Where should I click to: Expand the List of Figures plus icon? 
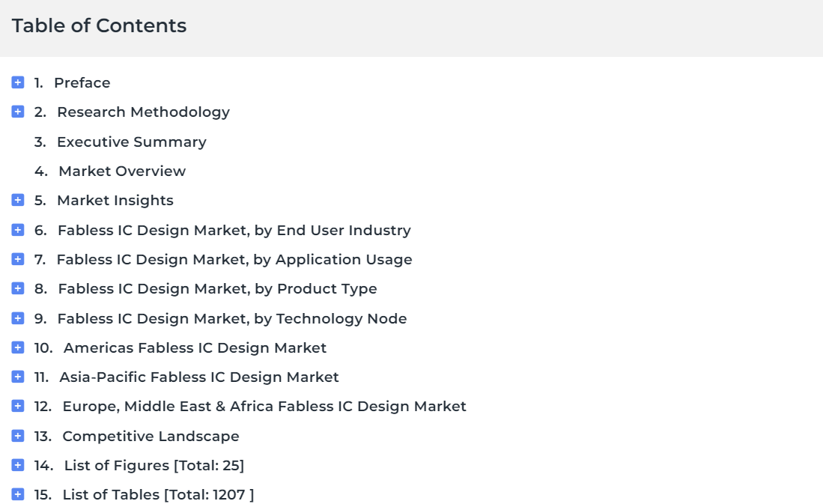coord(18,466)
